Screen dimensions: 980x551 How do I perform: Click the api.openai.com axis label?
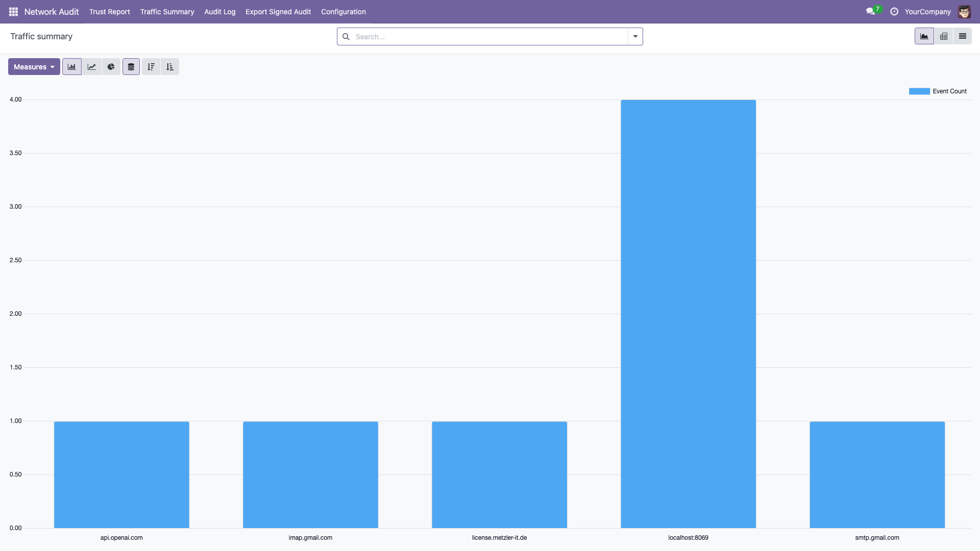pos(121,538)
